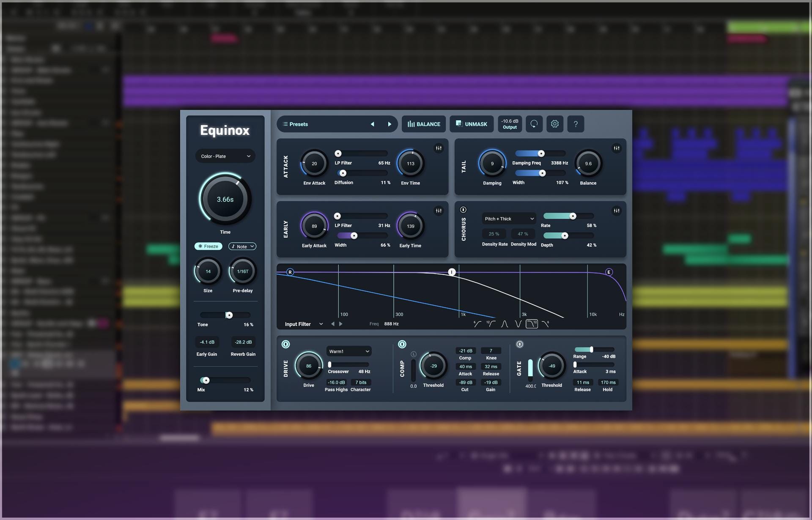The image size is (812, 520).
Task: Click the Drive Character 7 bits field
Action: pos(361,382)
